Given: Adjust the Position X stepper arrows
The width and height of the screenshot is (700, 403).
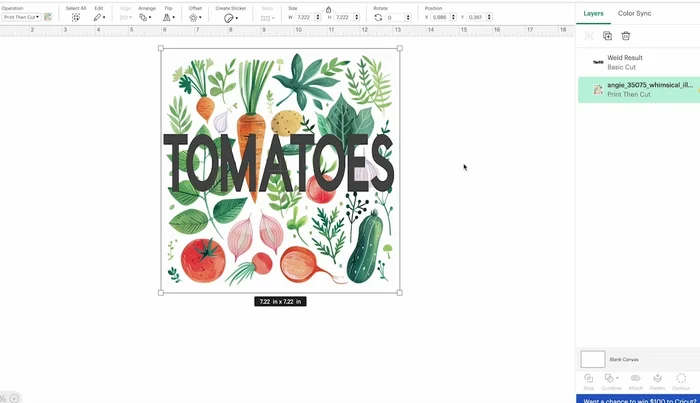Looking at the screenshot, I should click(454, 17).
